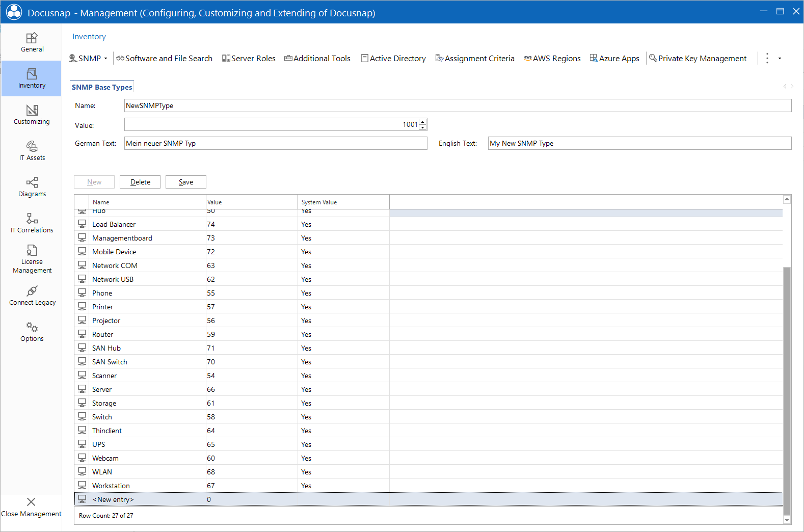804x532 pixels.
Task: Click row icon for New entry
Action: [82, 499]
